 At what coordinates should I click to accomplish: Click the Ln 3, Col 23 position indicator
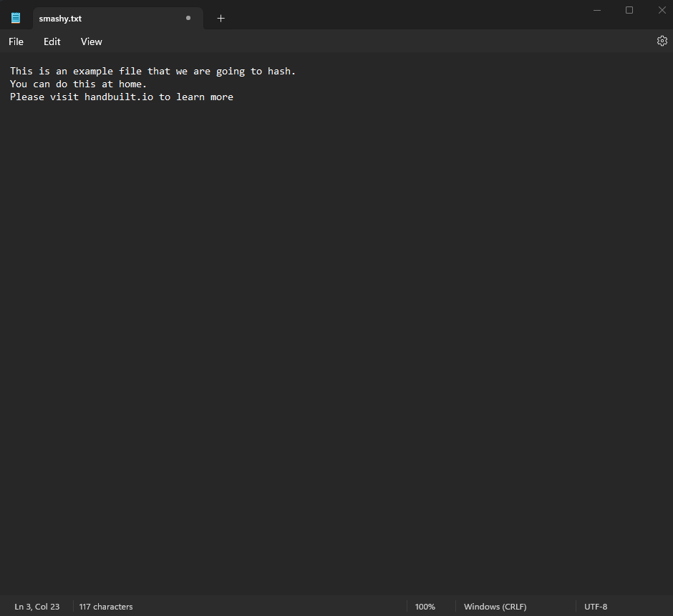pyautogui.click(x=37, y=607)
